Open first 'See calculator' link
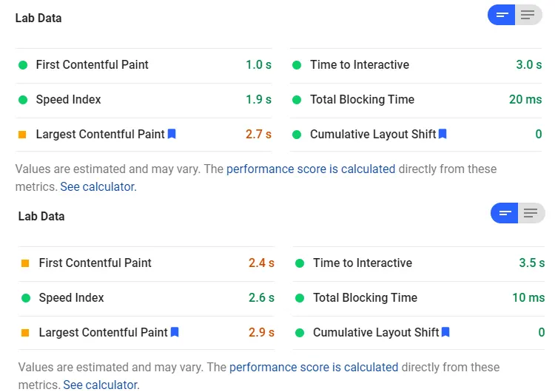The height and width of the screenshot is (392, 555). coord(98,186)
